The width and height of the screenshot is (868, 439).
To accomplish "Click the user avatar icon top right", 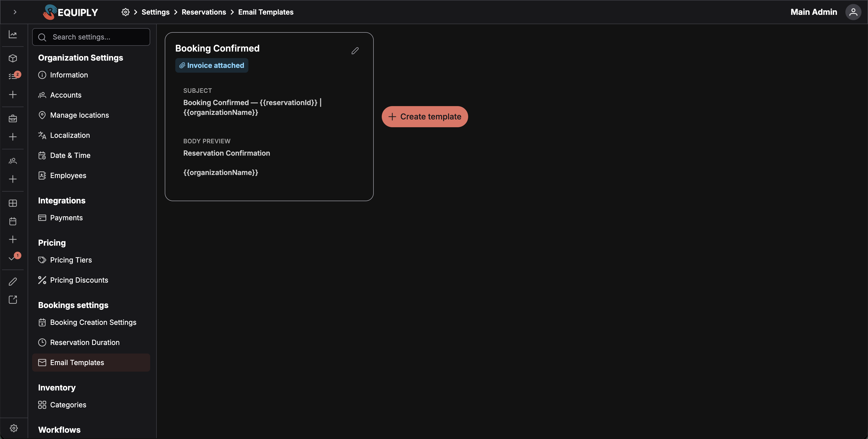I will click(x=853, y=12).
